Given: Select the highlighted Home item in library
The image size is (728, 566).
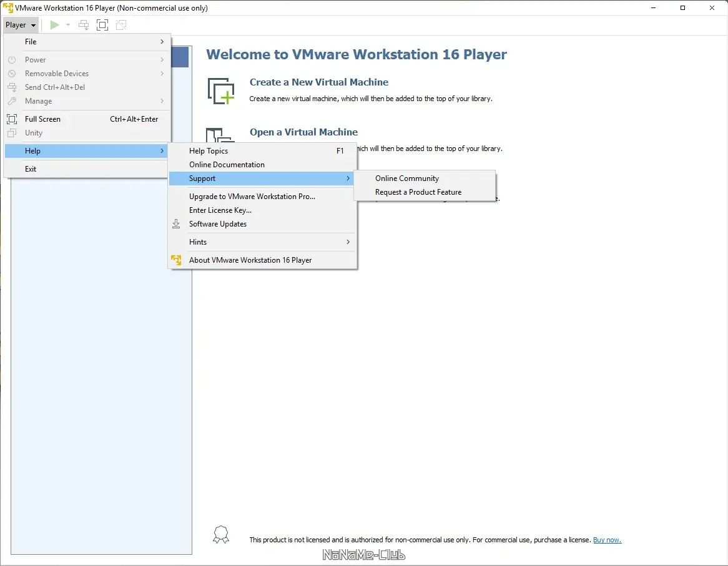Looking at the screenshot, I should pyautogui.click(x=180, y=57).
